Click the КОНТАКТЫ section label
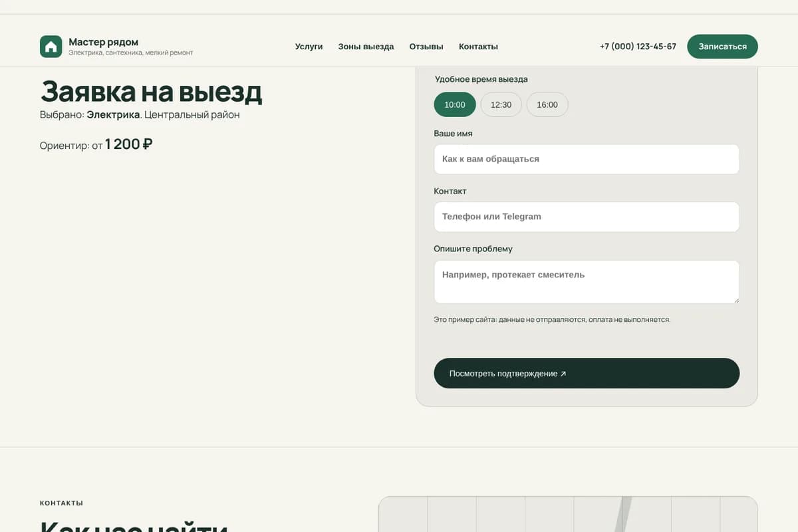 (x=61, y=503)
